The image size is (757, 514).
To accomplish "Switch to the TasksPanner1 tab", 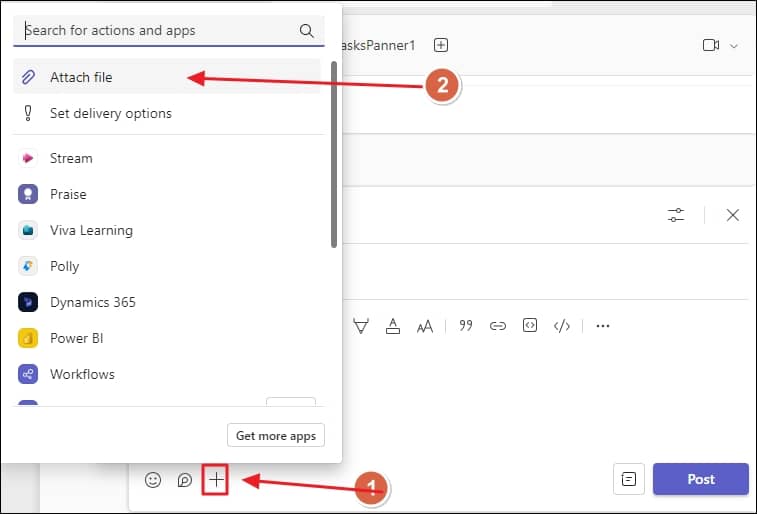I will (x=378, y=45).
